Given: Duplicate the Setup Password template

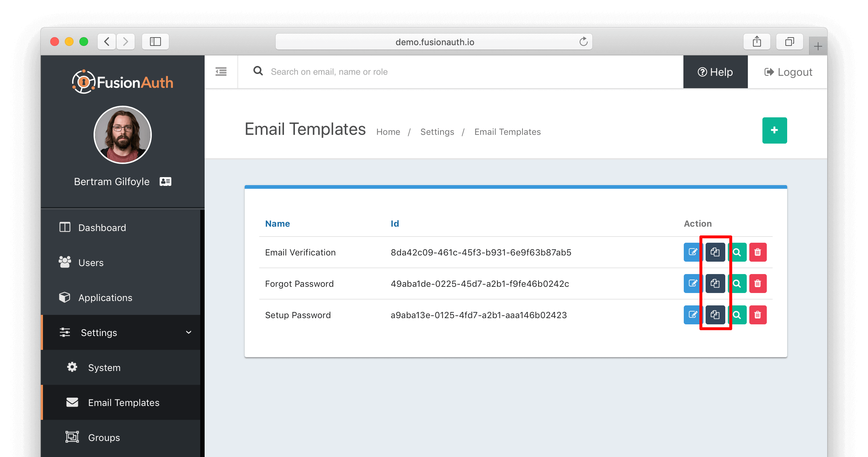Looking at the screenshot, I should pos(715,315).
